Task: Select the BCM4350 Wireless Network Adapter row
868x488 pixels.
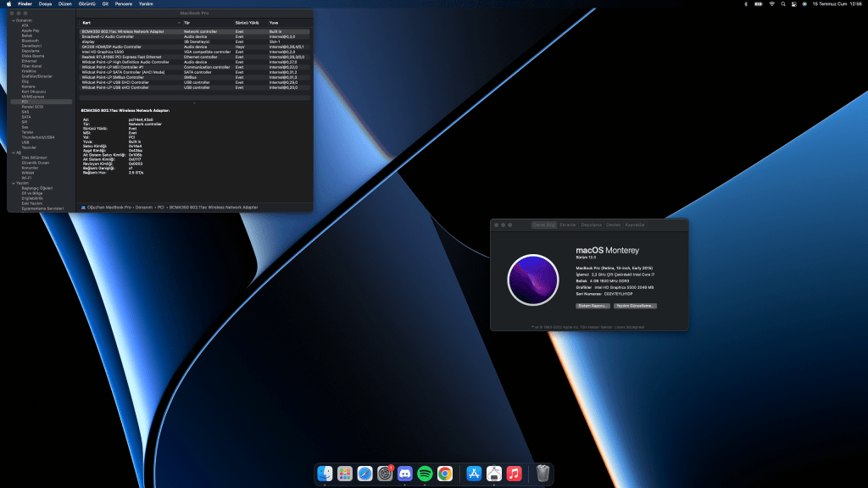Action: click(x=194, y=31)
